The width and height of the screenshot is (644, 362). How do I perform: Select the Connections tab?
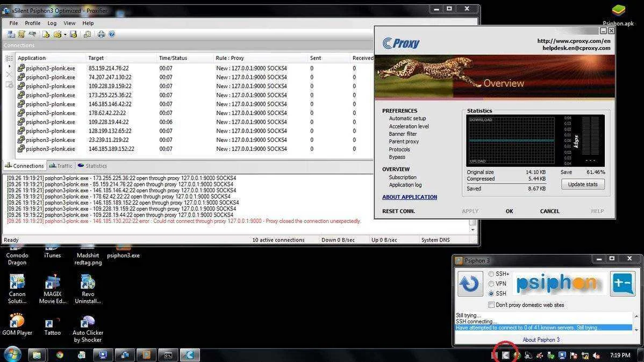pyautogui.click(x=24, y=166)
